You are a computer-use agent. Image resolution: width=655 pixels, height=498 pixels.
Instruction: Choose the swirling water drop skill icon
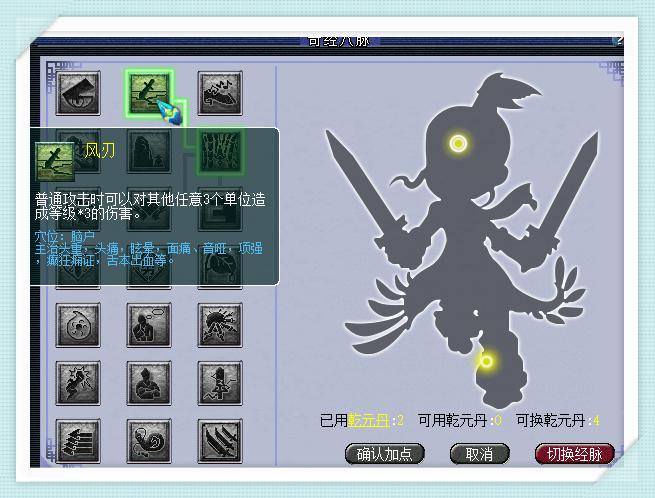pos(78,325)
